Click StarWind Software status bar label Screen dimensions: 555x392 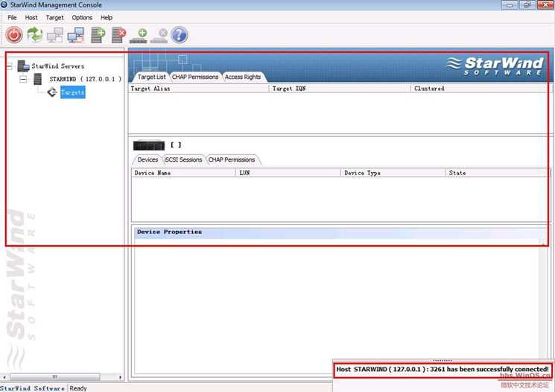(x=33, y=388)
